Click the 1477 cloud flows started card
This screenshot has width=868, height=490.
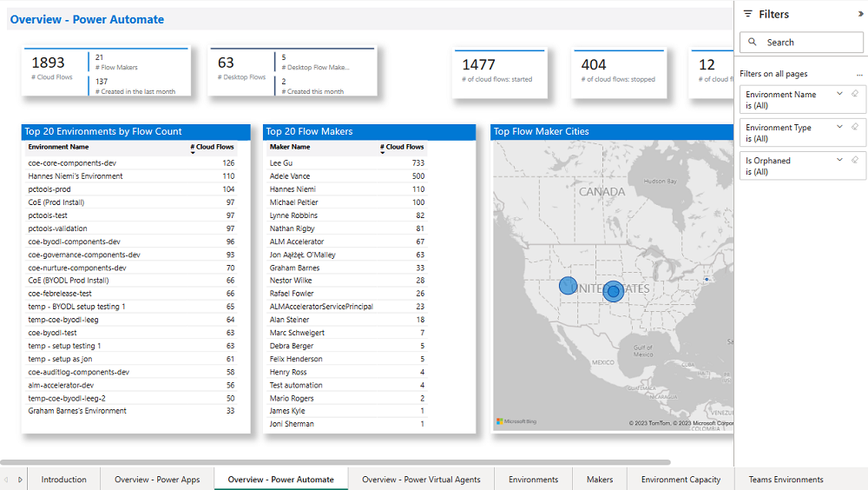click(x=500, y=74)
